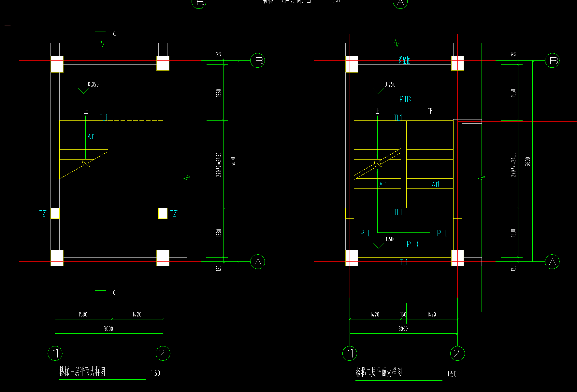Select section mark 'a' above first-floor plan
This screenshot has width=577, height=392.
pyautogui.click(x=115, y=34)
